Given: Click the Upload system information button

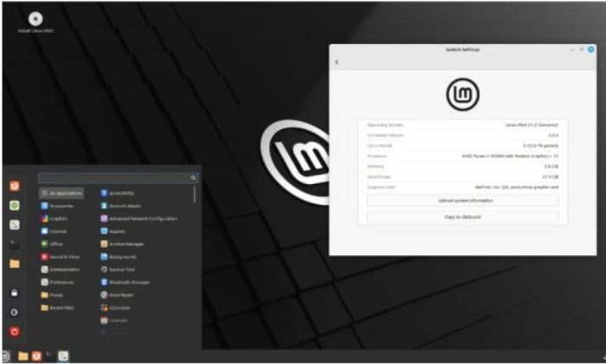Looking at the screenshot, I should (x=462, y=201).
